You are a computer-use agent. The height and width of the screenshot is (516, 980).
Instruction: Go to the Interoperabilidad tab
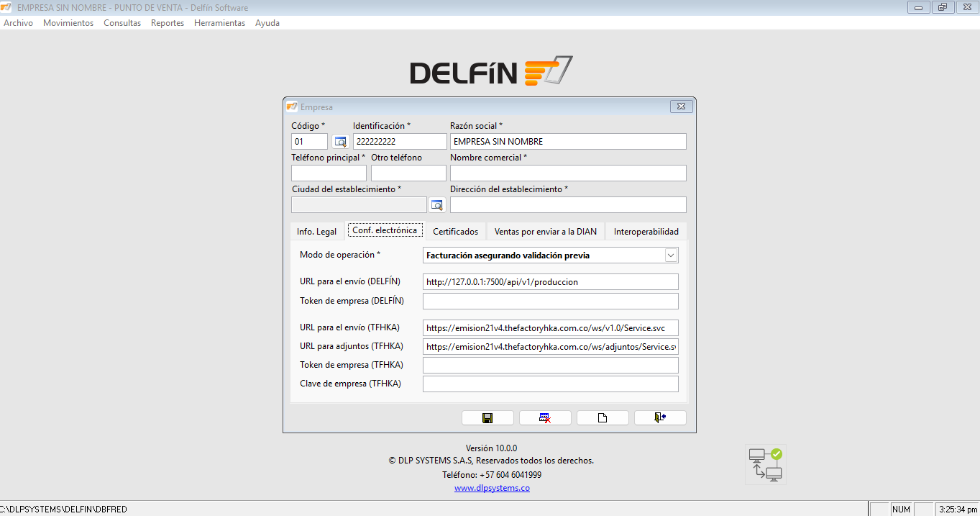646,232
